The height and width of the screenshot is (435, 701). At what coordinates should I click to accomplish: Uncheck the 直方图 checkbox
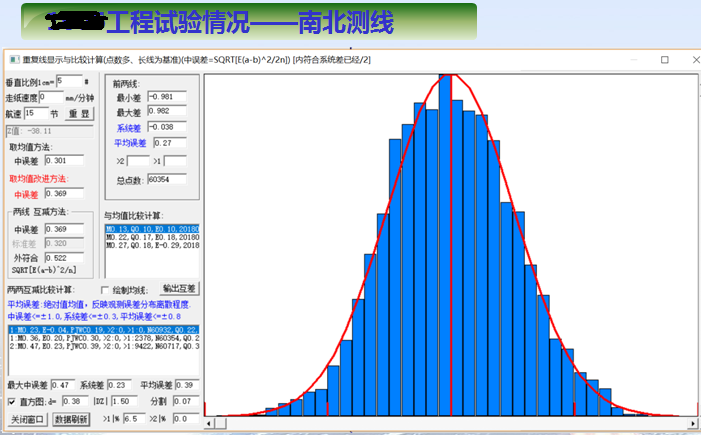pos(12,402)
